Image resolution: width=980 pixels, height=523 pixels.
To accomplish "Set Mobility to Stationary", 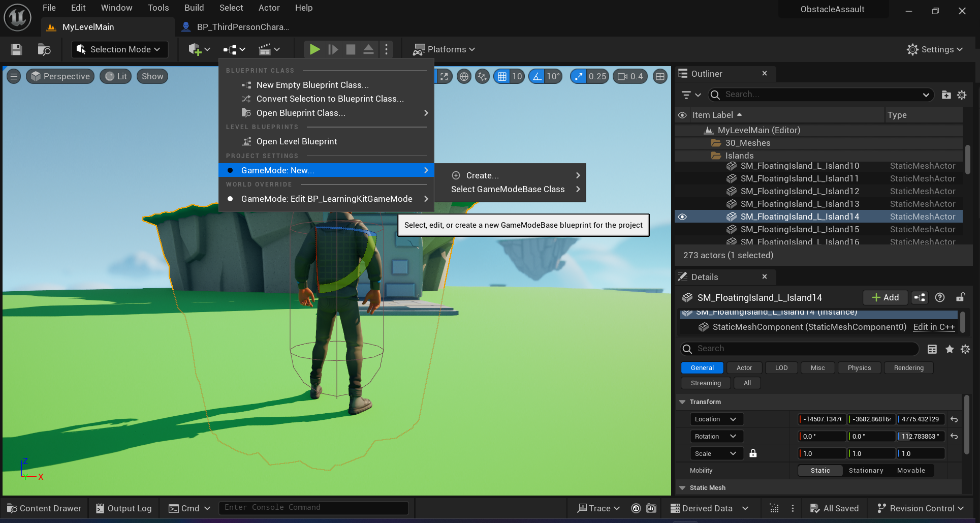I will [x=866, y=470].
